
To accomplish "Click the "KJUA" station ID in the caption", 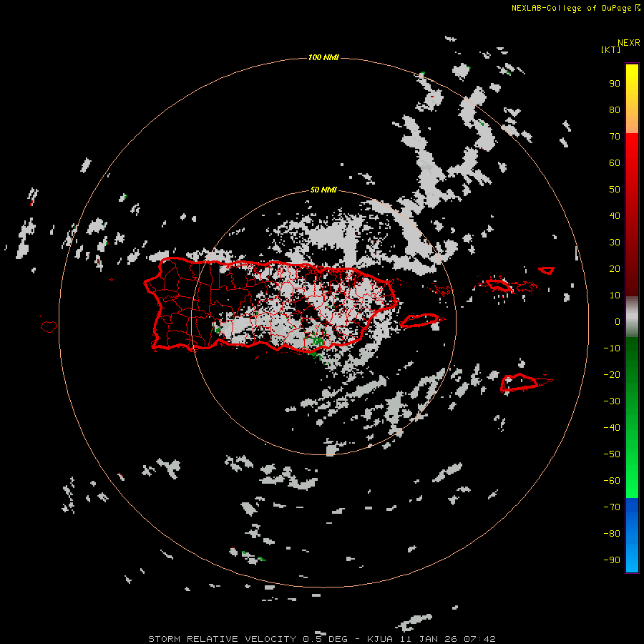I will coord(381,639).
